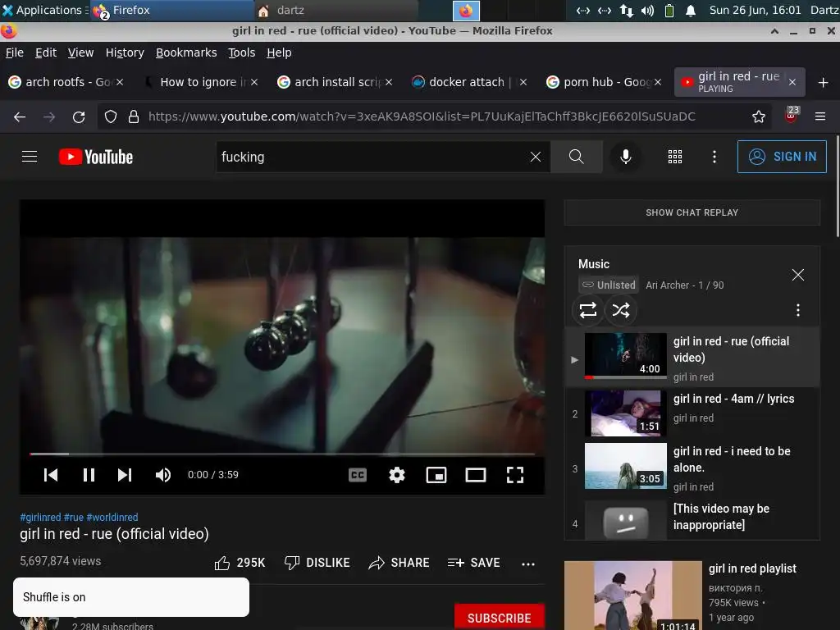Switch to theater mode
This screenshot has height=630, width=840.
click(476, 475)
